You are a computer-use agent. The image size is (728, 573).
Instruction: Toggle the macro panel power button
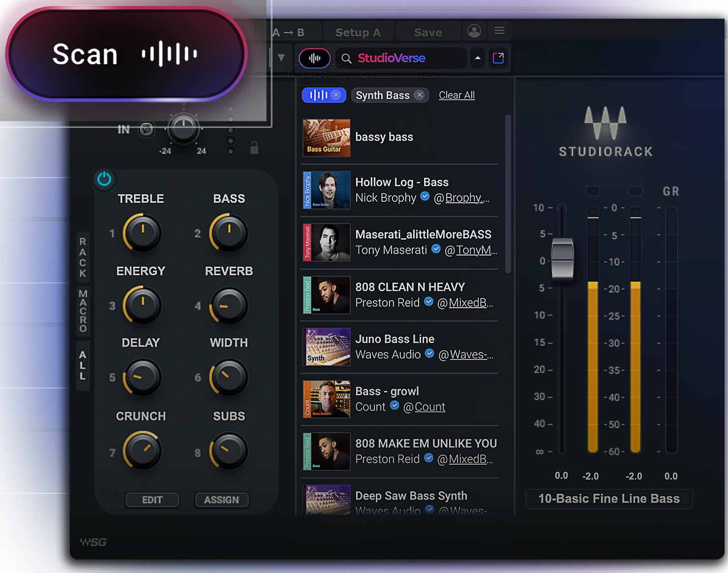tap(104, 179)
